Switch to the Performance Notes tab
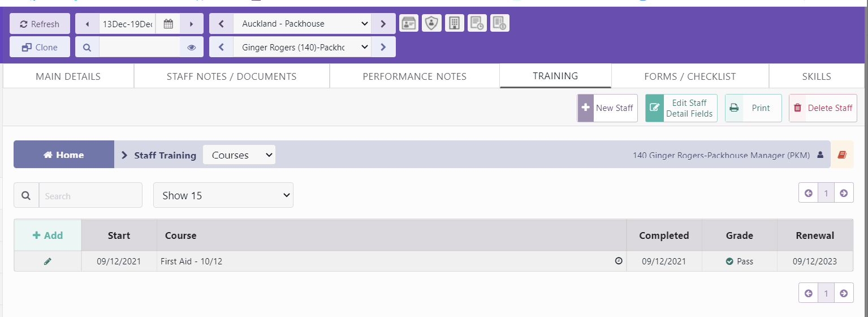This screenshot has height=317, width=868. tap(414, 76)
